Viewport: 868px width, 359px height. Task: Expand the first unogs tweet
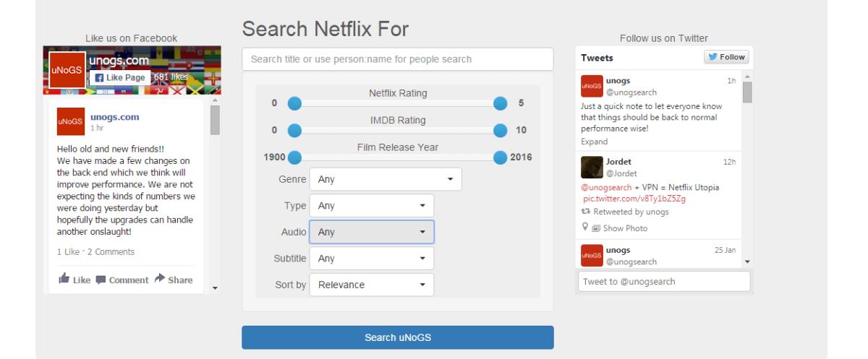tap(595, 142)
